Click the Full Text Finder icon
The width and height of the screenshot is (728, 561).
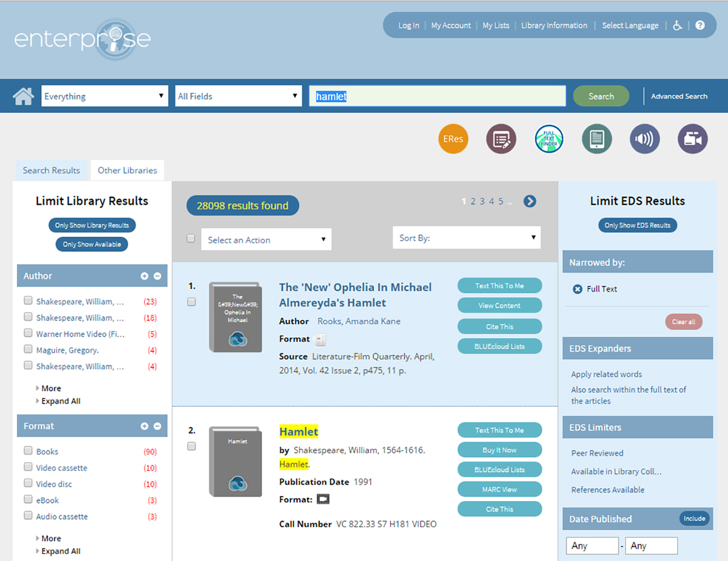(x=549, y=139)
